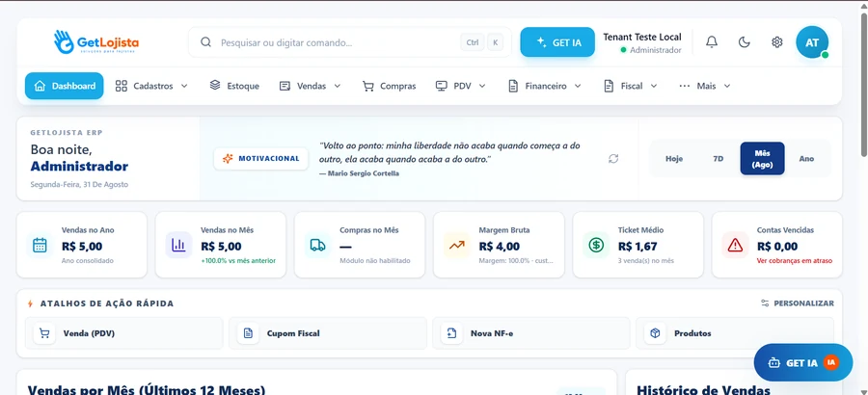Image resolution: width=868 pixels, height=395 pixels.
Task: Click the Cupom Fiscal shortcut
Action: click(x=328, y=333)
